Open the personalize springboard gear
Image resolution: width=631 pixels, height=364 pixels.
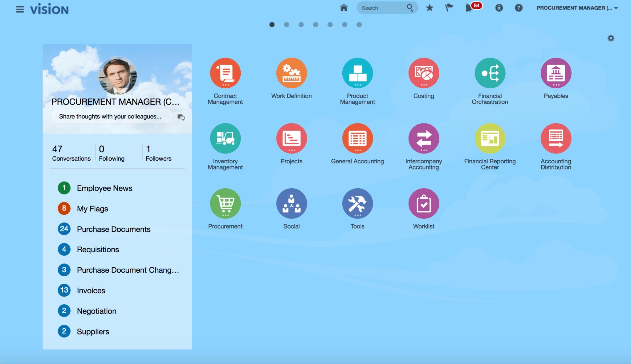(611, 38)
